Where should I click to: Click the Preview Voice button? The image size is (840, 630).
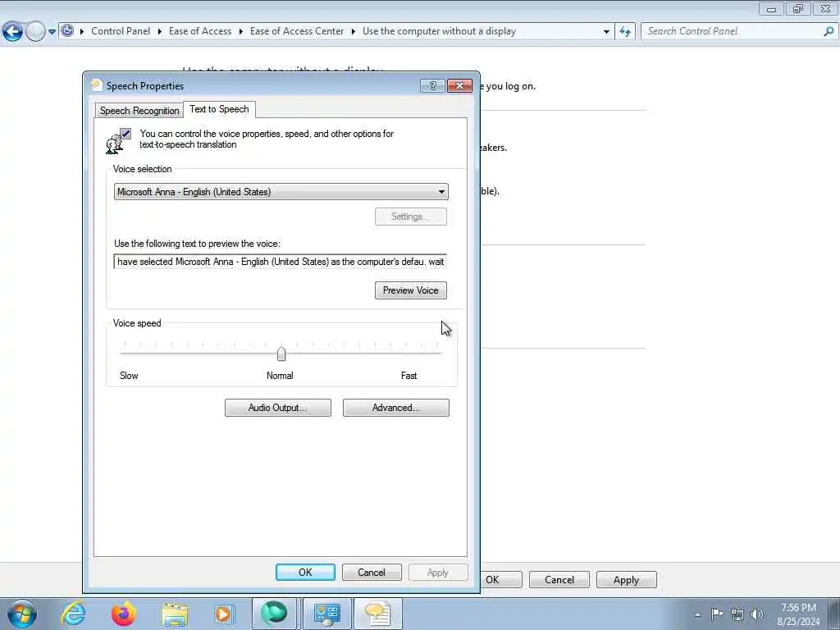(410, 290)
